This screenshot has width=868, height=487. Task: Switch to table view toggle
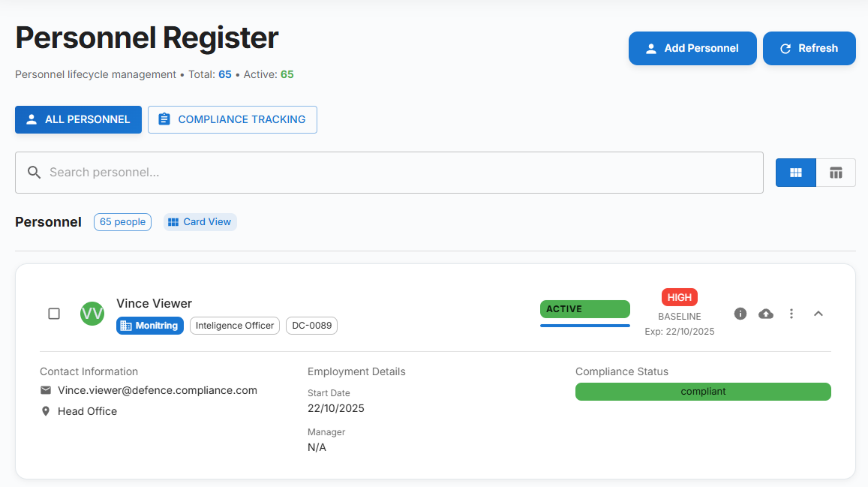(x=836, y=173)
